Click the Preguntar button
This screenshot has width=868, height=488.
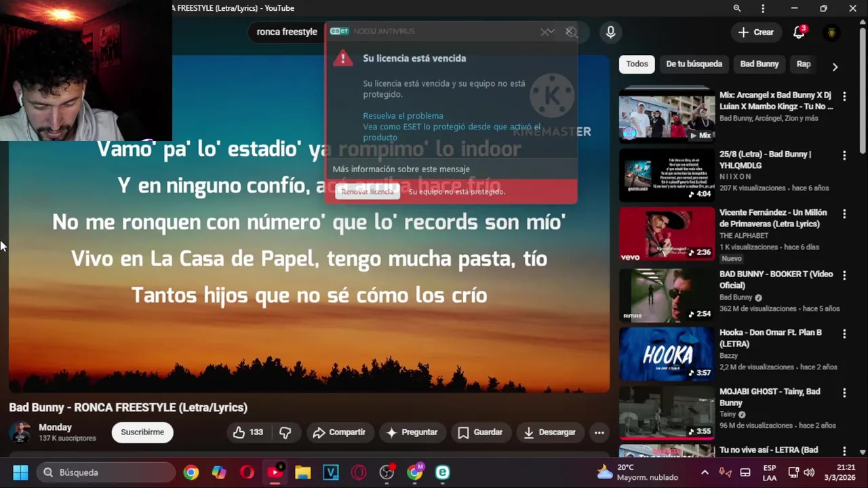coord(412,432)
